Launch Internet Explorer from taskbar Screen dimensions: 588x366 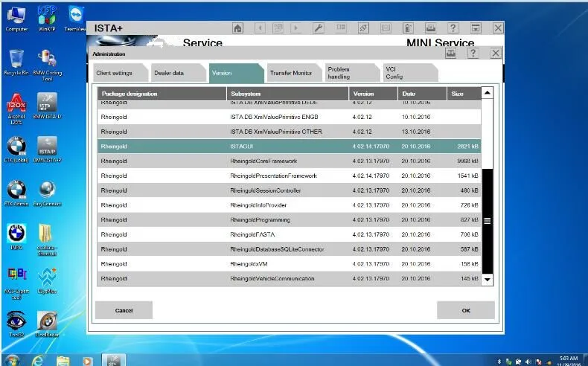[38, 361]
